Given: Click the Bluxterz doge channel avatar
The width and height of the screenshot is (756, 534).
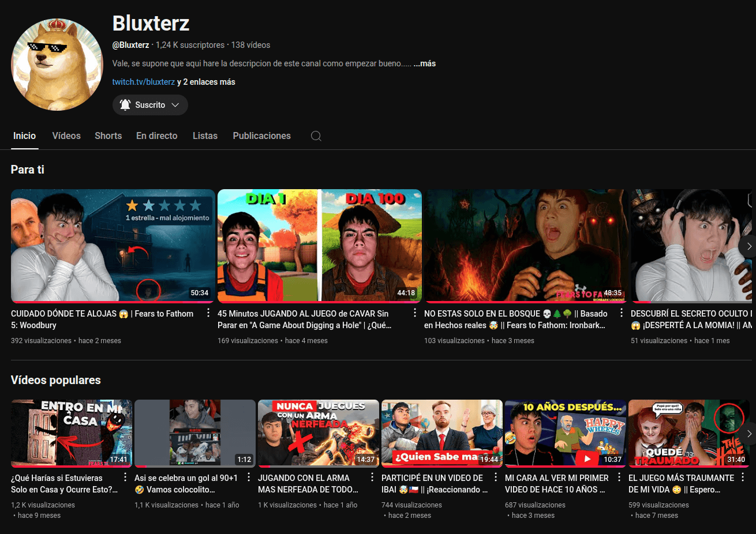Looking at the screenshot, I should [x=57, y=64].
